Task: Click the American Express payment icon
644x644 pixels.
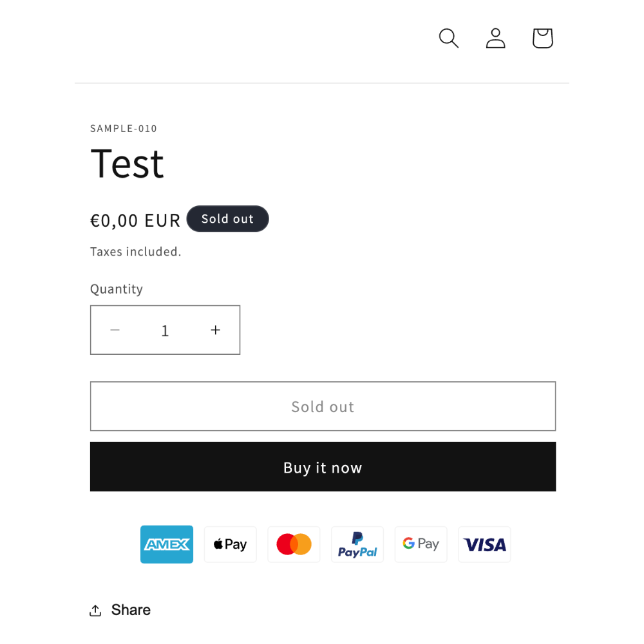Action: 167,544
